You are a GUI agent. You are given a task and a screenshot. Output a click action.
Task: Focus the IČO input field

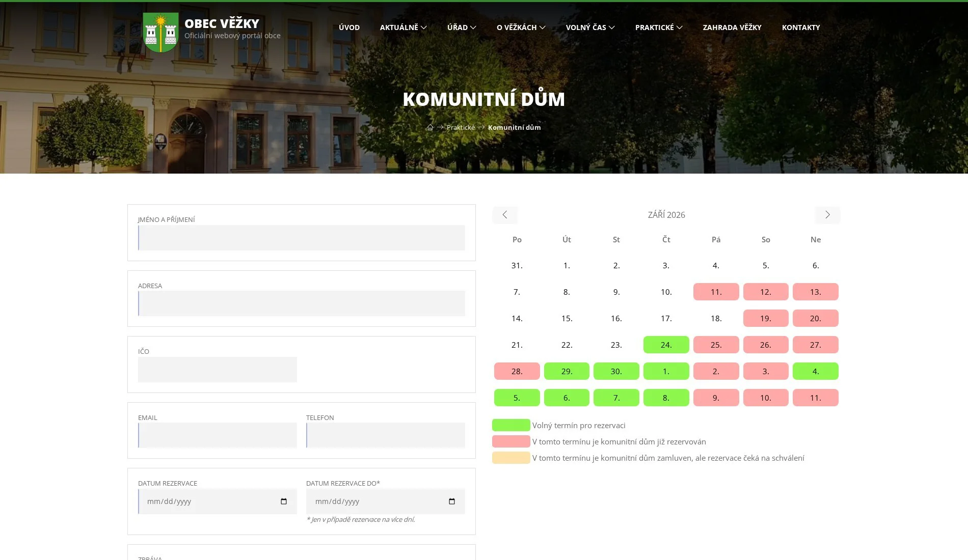click(x=218, y=370)
